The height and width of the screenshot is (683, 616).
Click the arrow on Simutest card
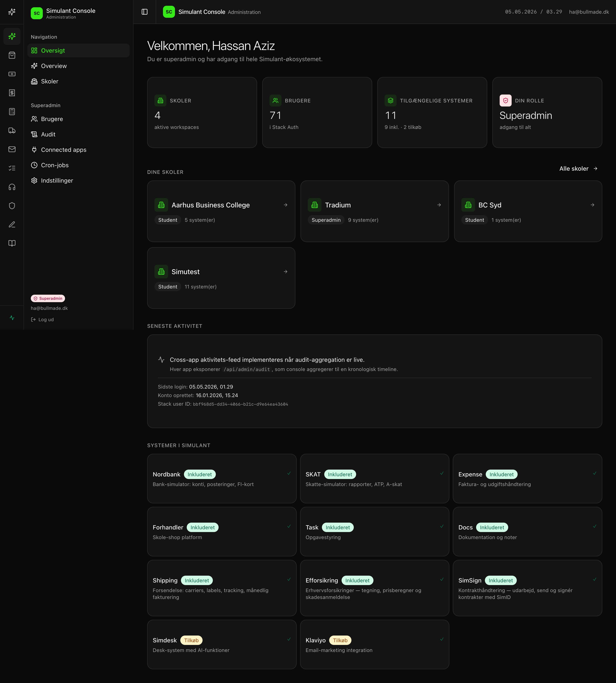click(286, 271)
